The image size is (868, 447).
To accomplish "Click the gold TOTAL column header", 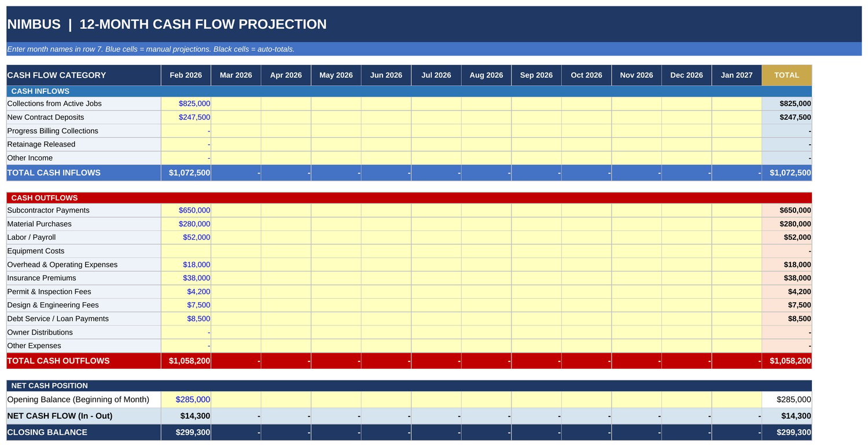I will (x=787, y=75).
